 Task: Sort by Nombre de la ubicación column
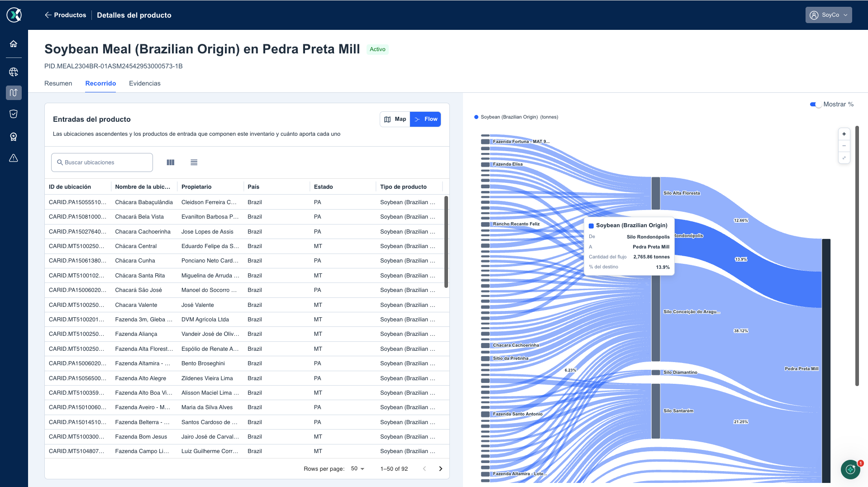tap(143, 187)
